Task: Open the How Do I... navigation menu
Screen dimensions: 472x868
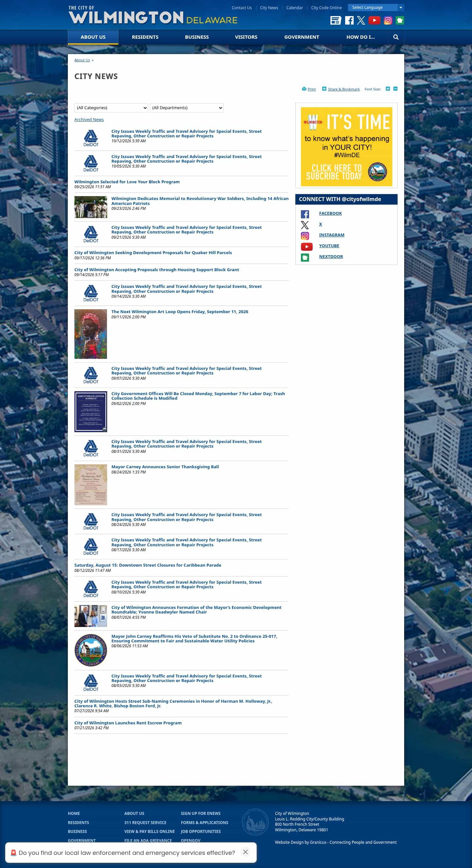Action: [361, 37]
